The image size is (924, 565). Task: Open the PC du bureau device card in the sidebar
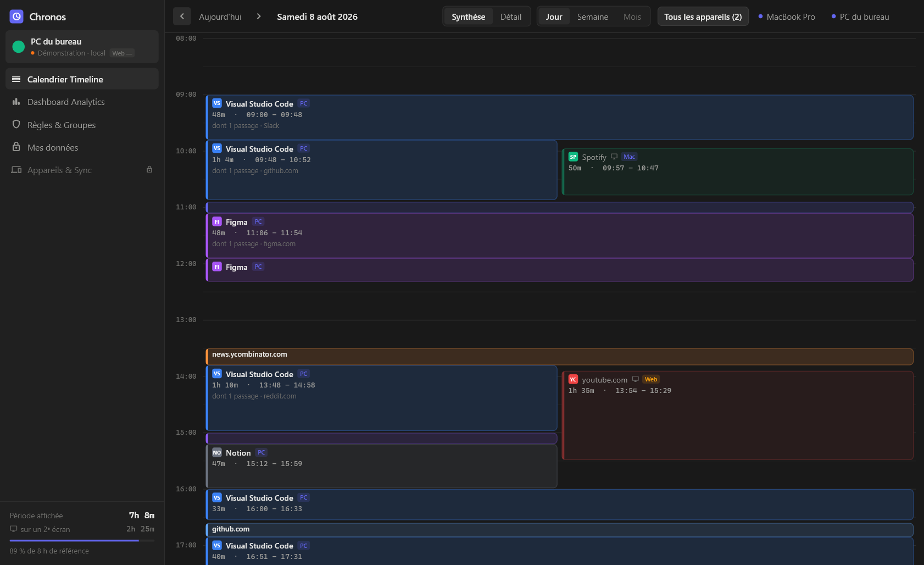82,47
